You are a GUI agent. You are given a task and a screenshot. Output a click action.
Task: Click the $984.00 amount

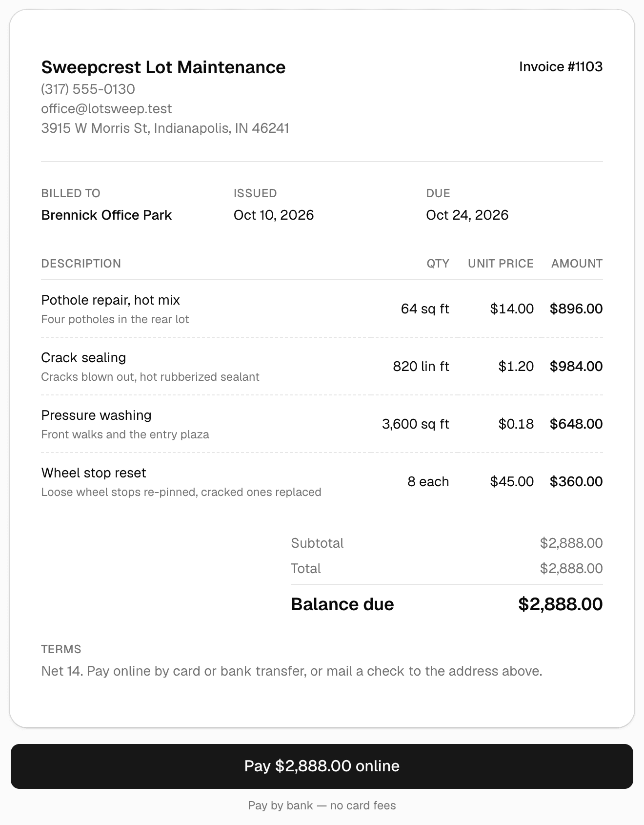point(576,366)
